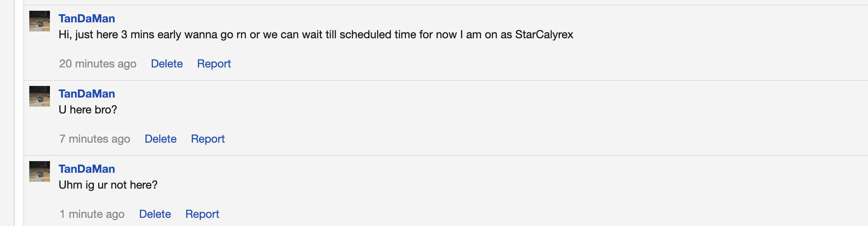868x226 pixels.
Task: Click TanDaMan username above 'U here bro?'
Action: click(x=87, y=94)
